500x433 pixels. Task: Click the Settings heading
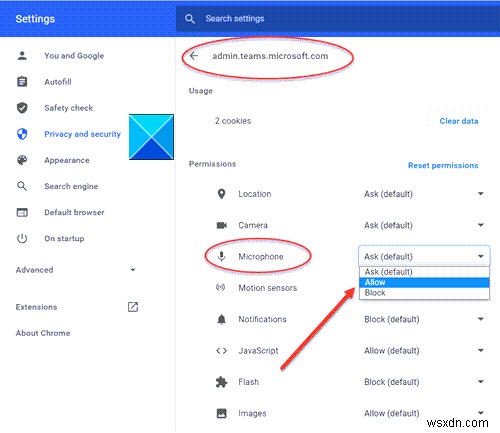[35, 19]
